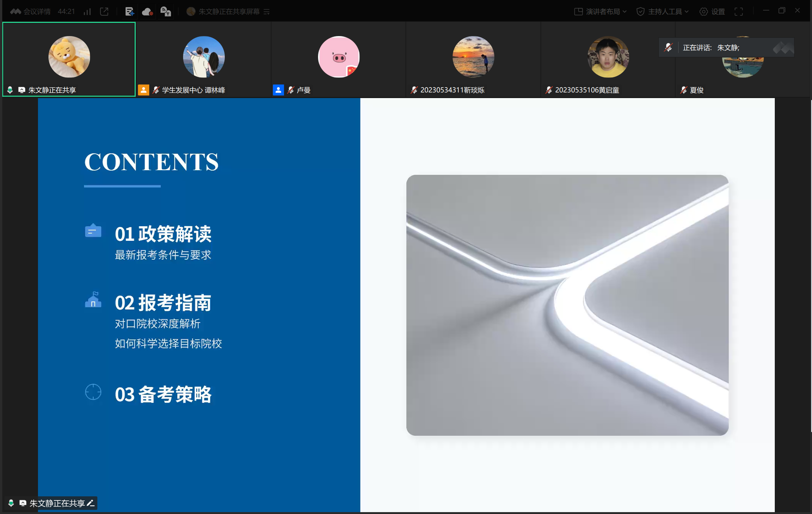Toggle 夏俊's muted microphone icon

(x=683, y=90)
